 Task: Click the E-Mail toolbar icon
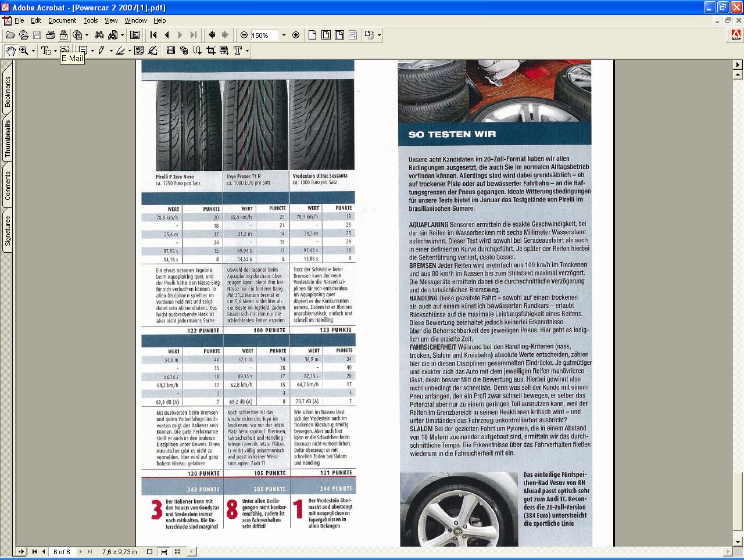tap(63, 35)
